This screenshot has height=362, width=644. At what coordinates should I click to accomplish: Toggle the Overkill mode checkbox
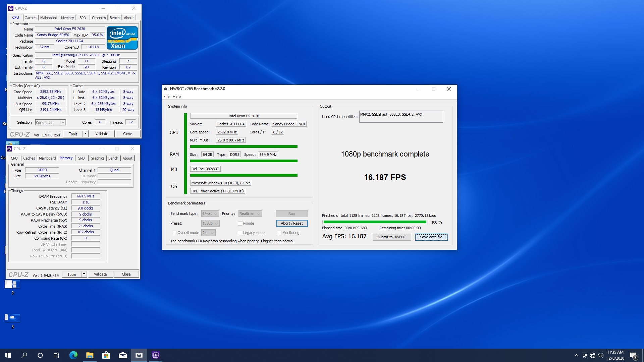pos(174,233)
